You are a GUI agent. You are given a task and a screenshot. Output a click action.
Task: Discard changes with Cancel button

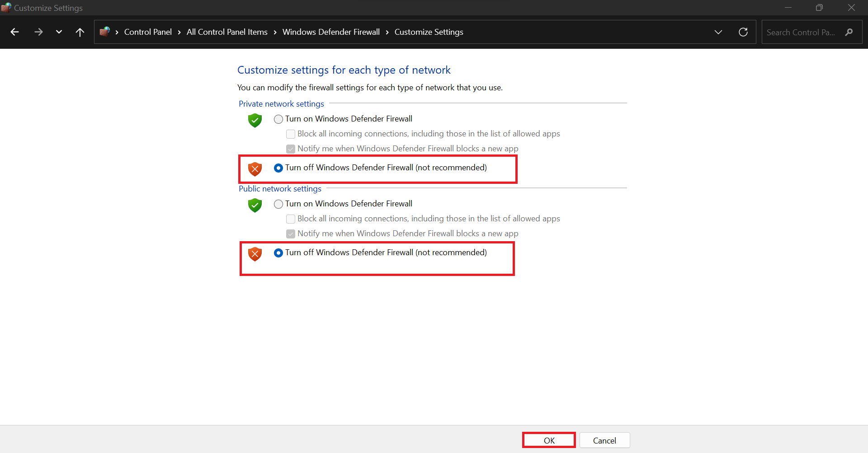tap(604, 440)
